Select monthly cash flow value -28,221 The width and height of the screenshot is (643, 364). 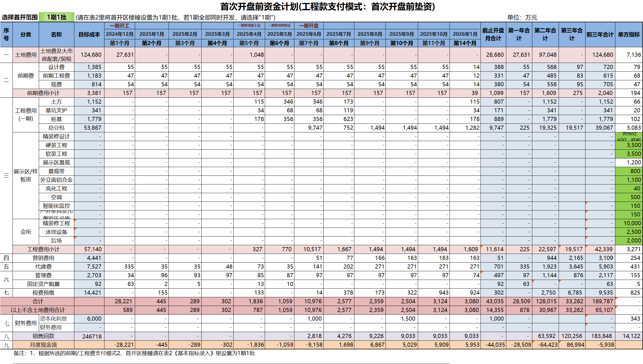[120, 345]
